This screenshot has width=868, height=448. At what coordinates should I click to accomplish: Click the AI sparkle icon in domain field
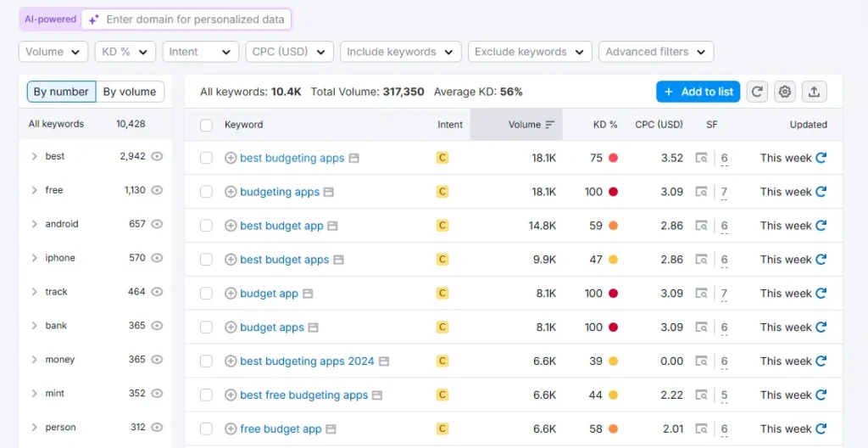tap(94, 20)
